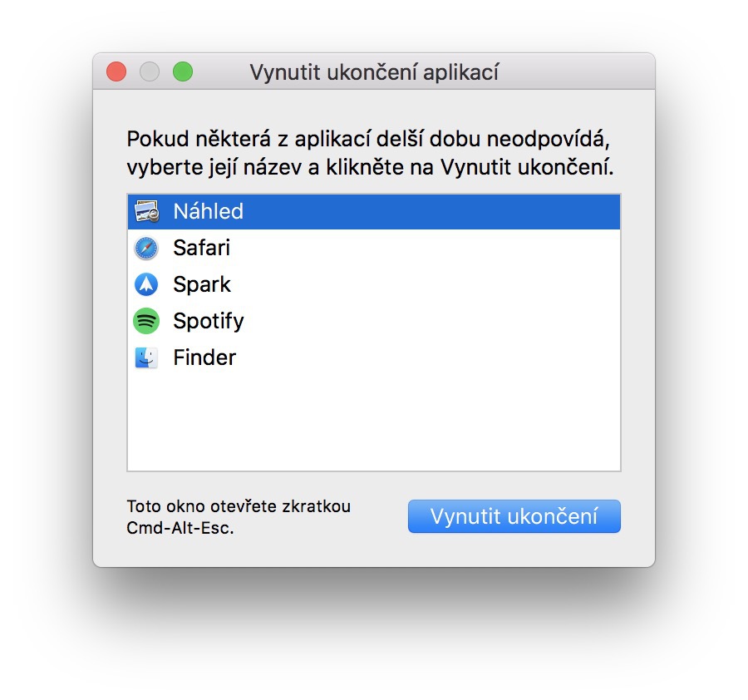Viewport: 748px width, 700px height.
Task: Click the second instruction line starting with vyberte
Action: 370,167
